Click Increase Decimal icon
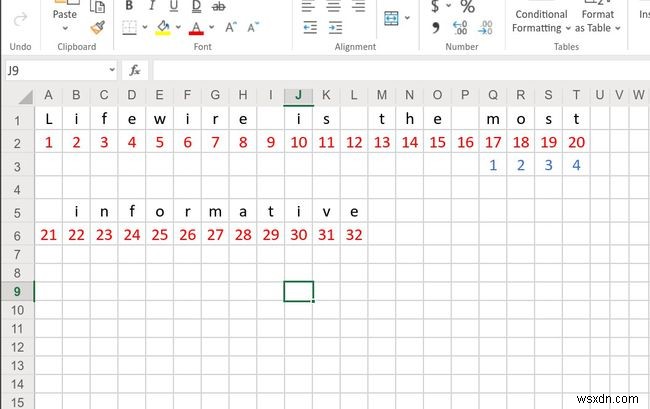This screenshot has height=409, width=650. (460, 28)
